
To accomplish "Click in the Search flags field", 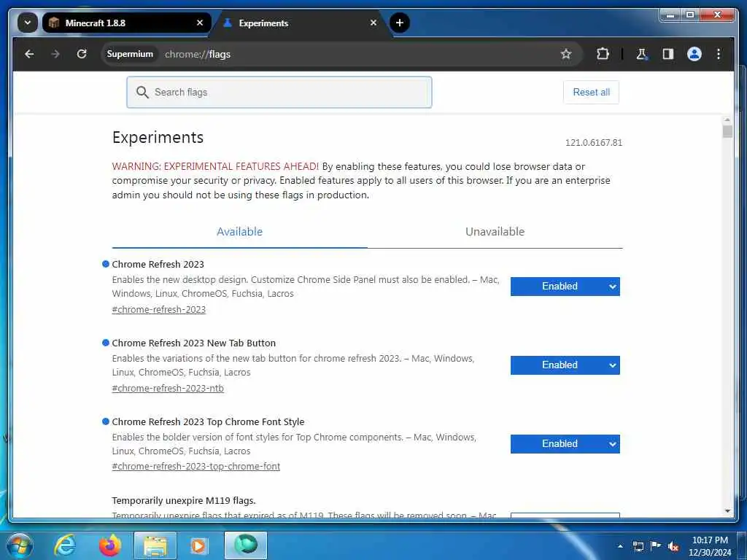I will tap(279, 92).
